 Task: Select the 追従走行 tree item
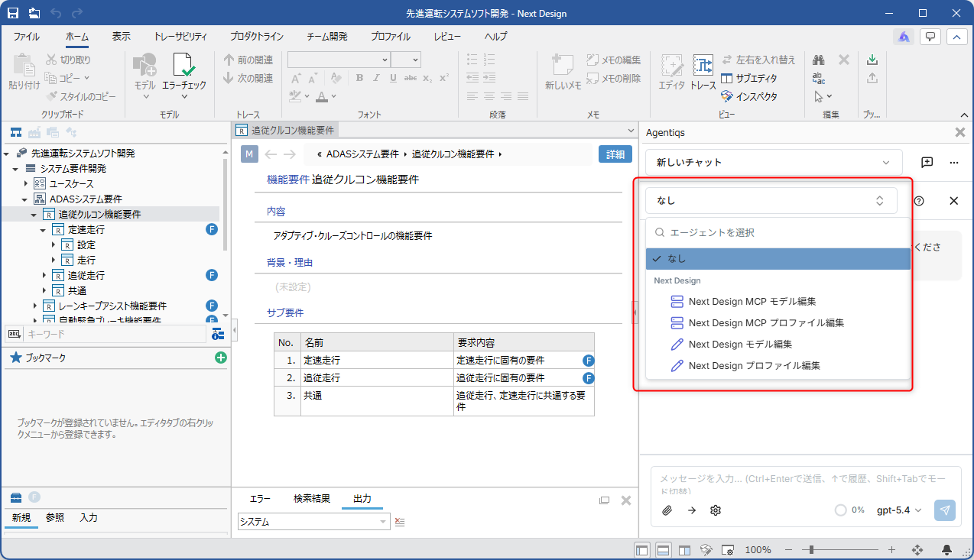(86, 276)
